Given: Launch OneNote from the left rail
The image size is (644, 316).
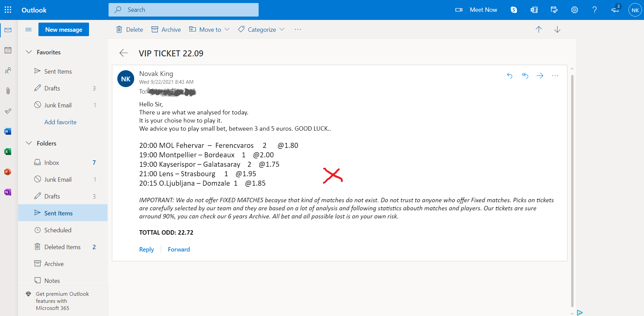Looking at the screenshot, I should point(8,192).
